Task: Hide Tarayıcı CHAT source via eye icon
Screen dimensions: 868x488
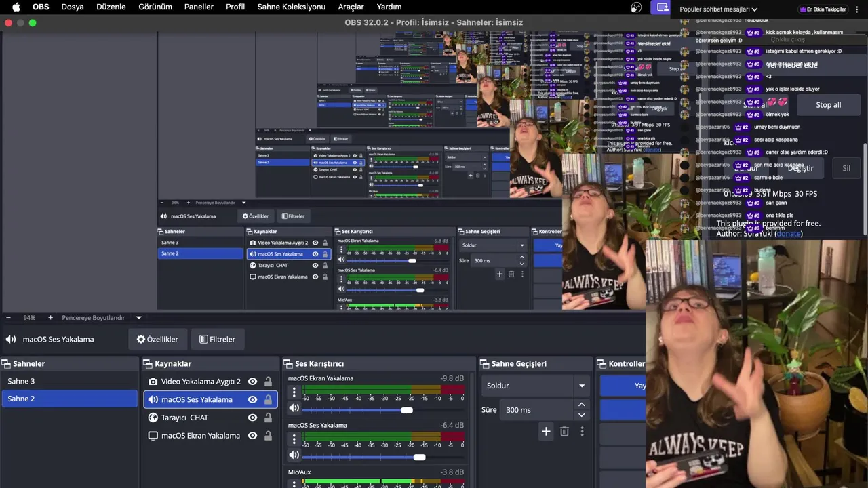Action: pyautogui.click(x=252, y=418)
